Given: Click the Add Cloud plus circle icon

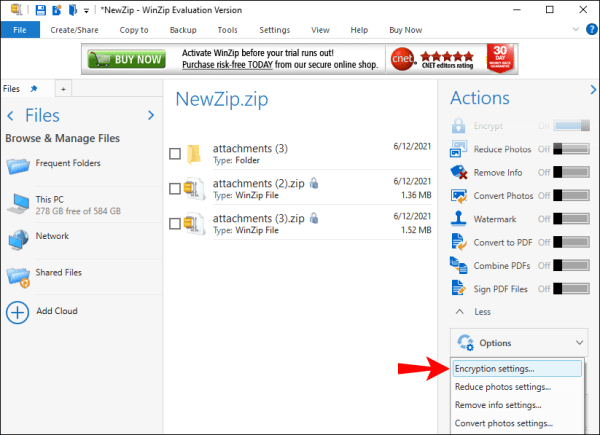Looking at the screenshot, I should tap(17, 313).
